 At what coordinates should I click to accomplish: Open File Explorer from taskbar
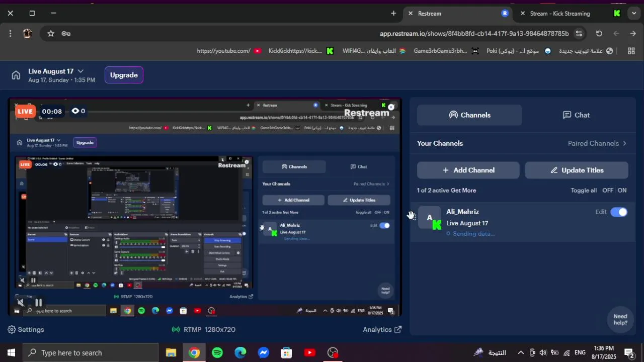coord(171,353)
